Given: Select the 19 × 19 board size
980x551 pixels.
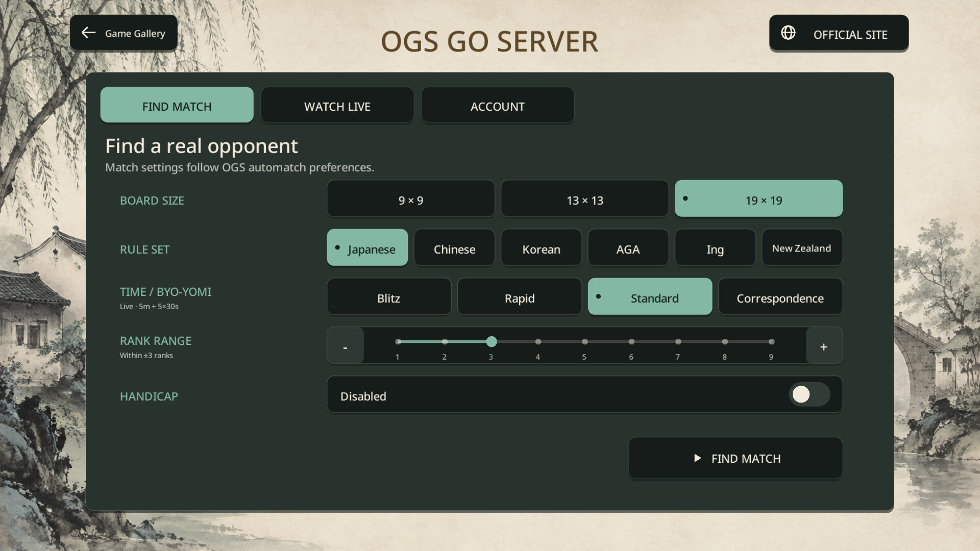Looking at the screenshot, I should coord(758,199).
